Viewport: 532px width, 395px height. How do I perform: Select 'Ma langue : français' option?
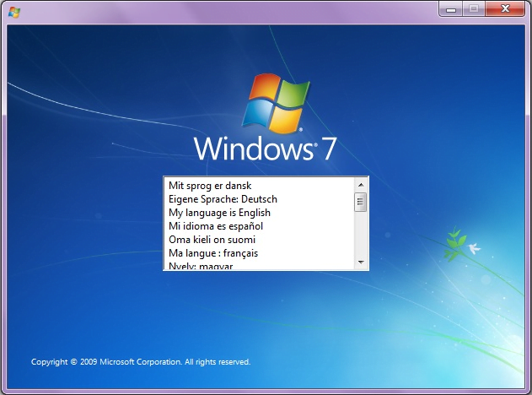click(x=259, y=253)
